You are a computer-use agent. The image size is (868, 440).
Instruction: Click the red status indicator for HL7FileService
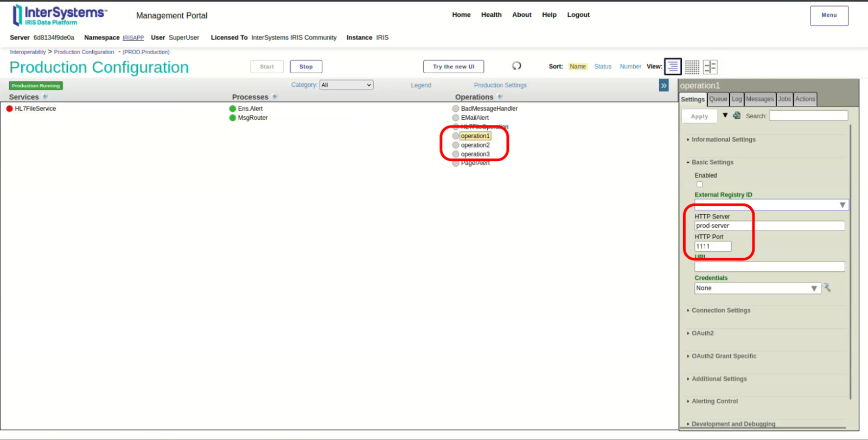(x=9, y=109)
